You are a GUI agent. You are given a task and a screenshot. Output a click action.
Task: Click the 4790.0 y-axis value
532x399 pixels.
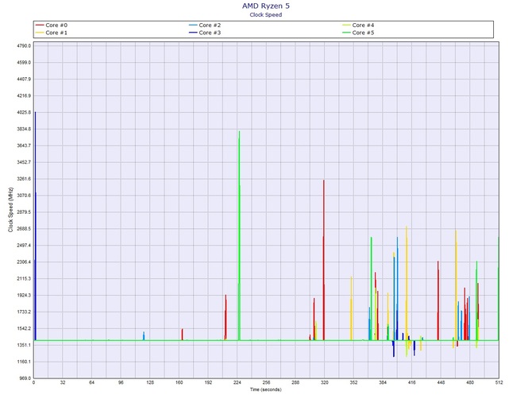tap(25, 46)
